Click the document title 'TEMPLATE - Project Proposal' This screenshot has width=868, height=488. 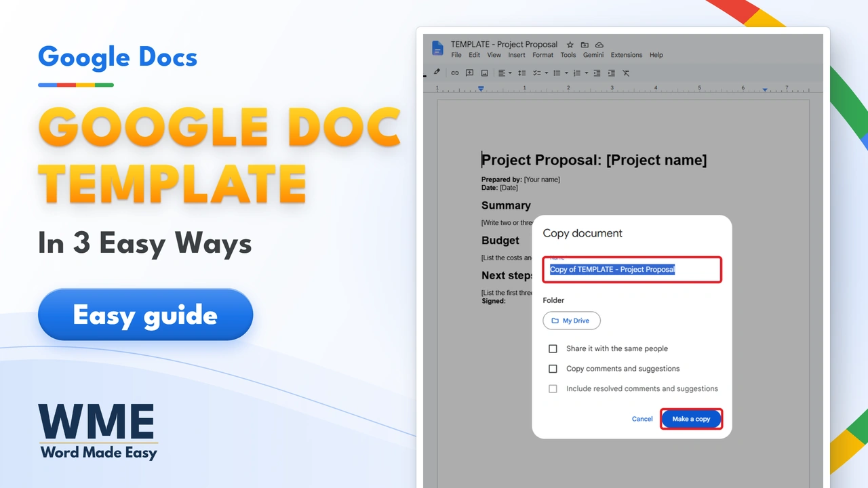click(504, 45)
